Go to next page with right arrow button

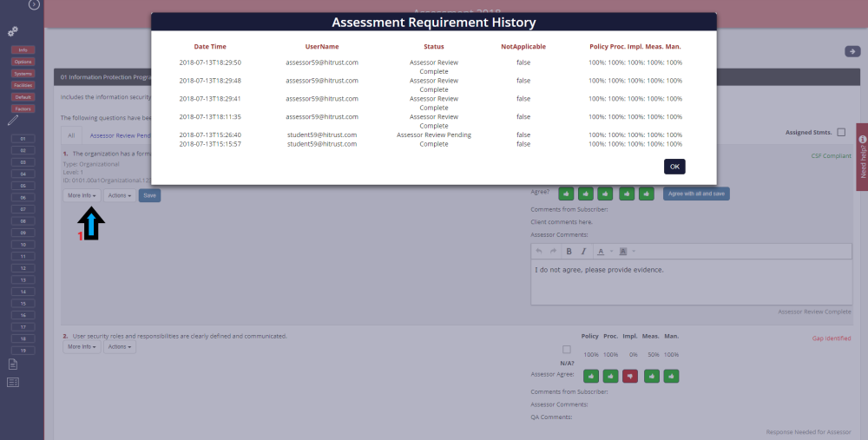point(852,51)
